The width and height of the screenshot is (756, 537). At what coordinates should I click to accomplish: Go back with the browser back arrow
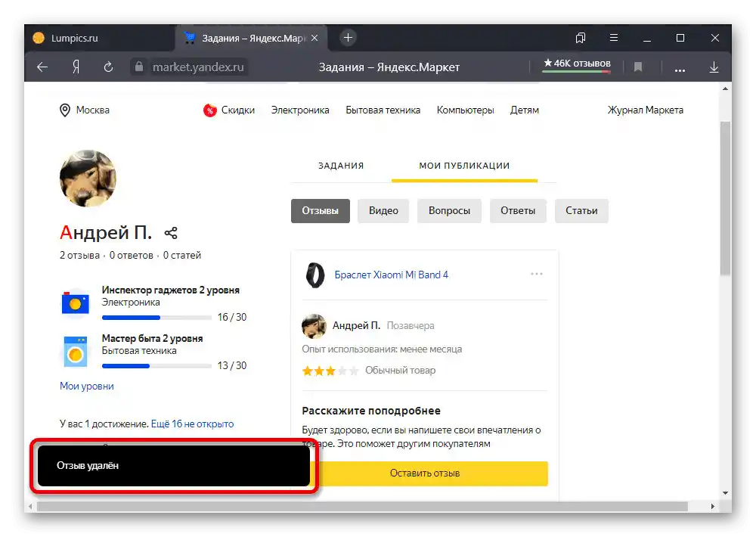(42, 67)
